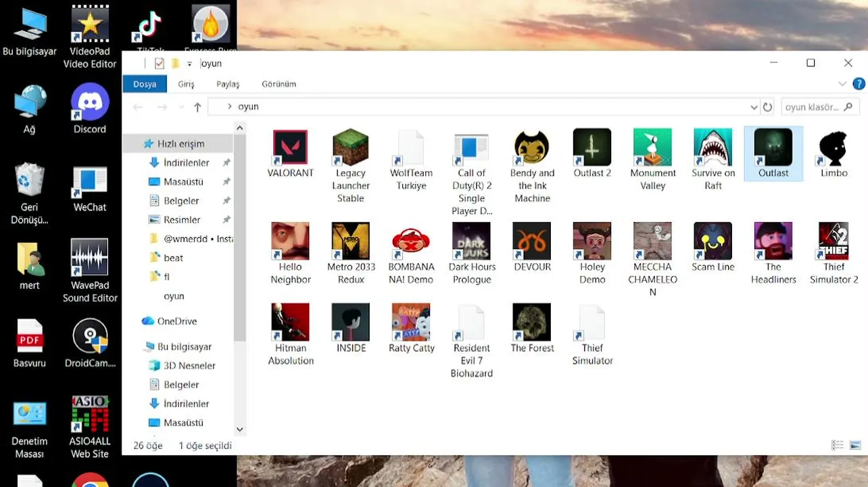Refresh the oyun folder view
Image resolution: width=868 pixels, height=487 pixels.
click(767, 107)
